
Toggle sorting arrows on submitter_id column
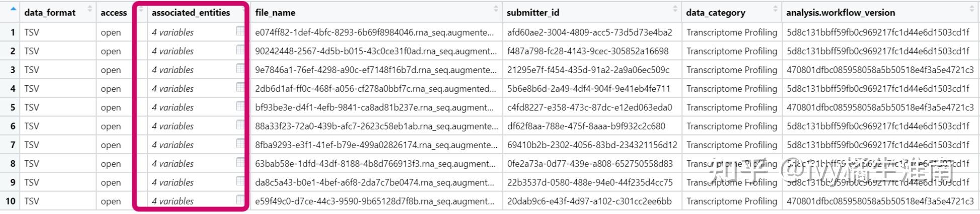[675, 9]
